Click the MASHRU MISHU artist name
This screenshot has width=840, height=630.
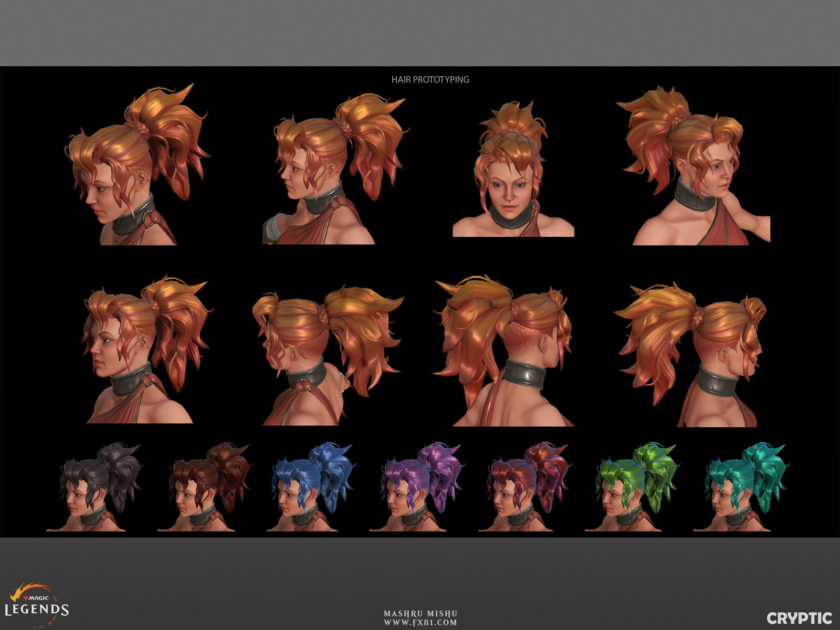point(420,614)
